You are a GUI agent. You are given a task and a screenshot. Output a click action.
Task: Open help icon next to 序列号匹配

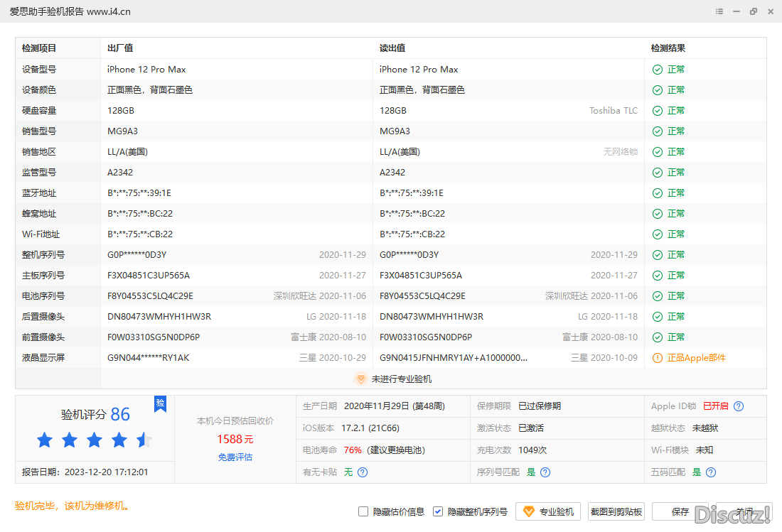545,472
